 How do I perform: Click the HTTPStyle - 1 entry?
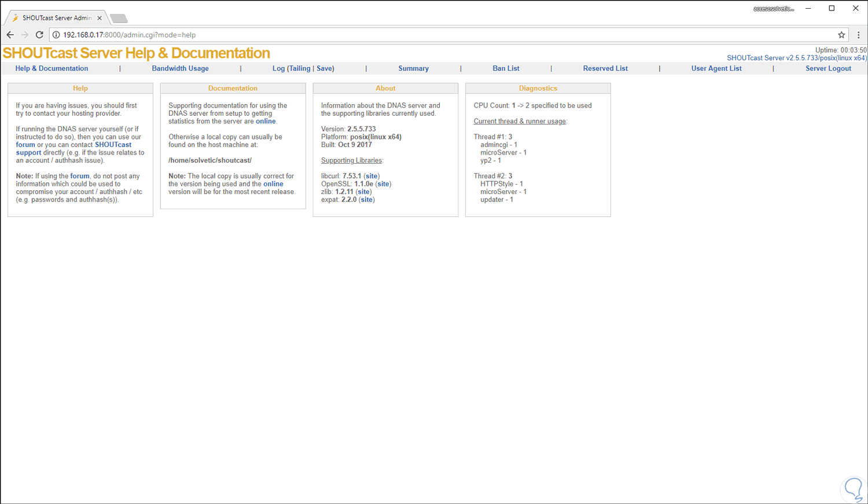coord(502,184)
